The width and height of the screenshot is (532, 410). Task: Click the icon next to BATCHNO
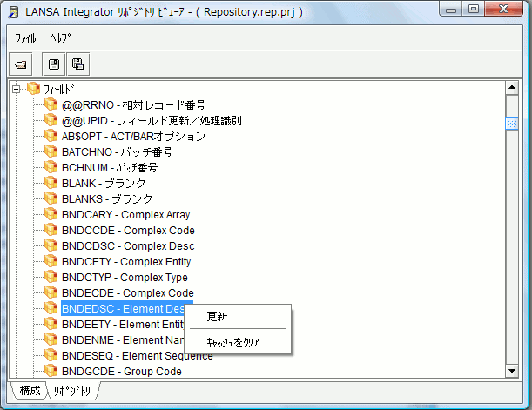(x=51, y=151)
